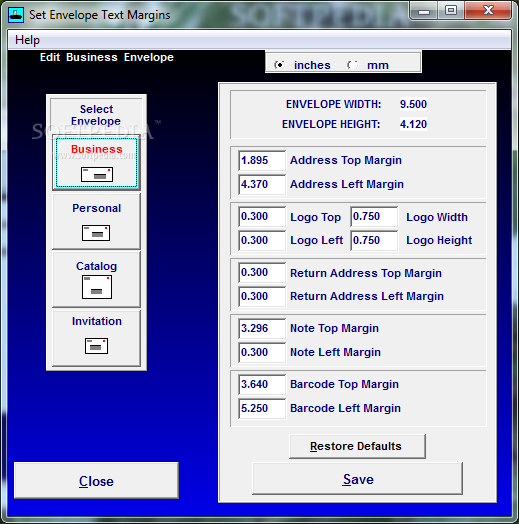Click the Logo Width label
The image size is (519, 524).
[x=437, y=217]
